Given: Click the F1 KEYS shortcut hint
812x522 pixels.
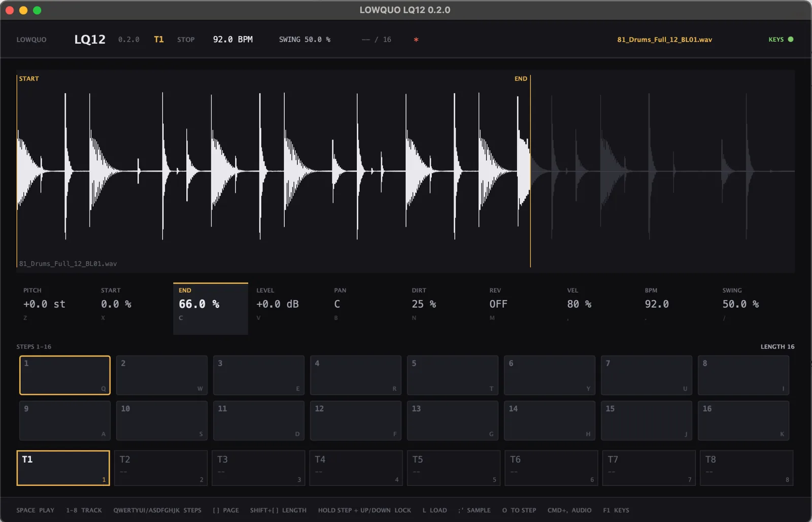Looking at the screenshot, I should click(x=616, y=510).
